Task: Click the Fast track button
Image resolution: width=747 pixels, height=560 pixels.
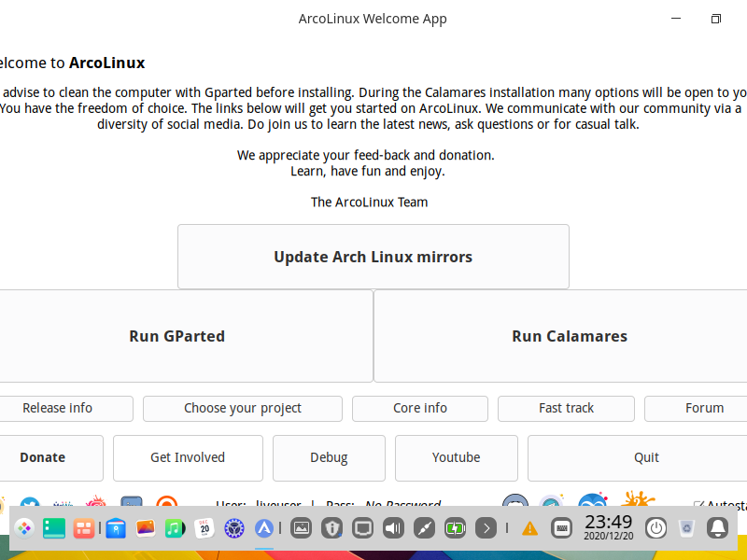Action: (566, 408)
